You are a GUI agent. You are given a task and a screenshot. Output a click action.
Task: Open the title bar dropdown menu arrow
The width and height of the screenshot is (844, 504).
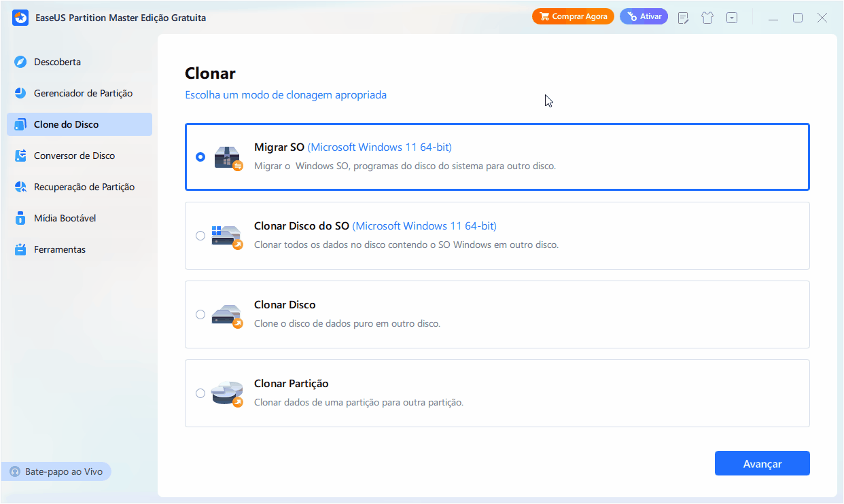tap(732, 18)
